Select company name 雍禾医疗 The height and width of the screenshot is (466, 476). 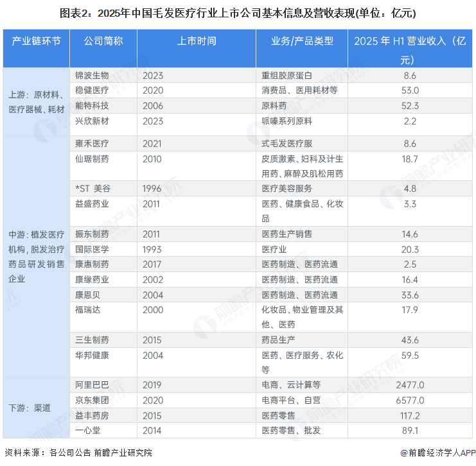click(92, 144)
